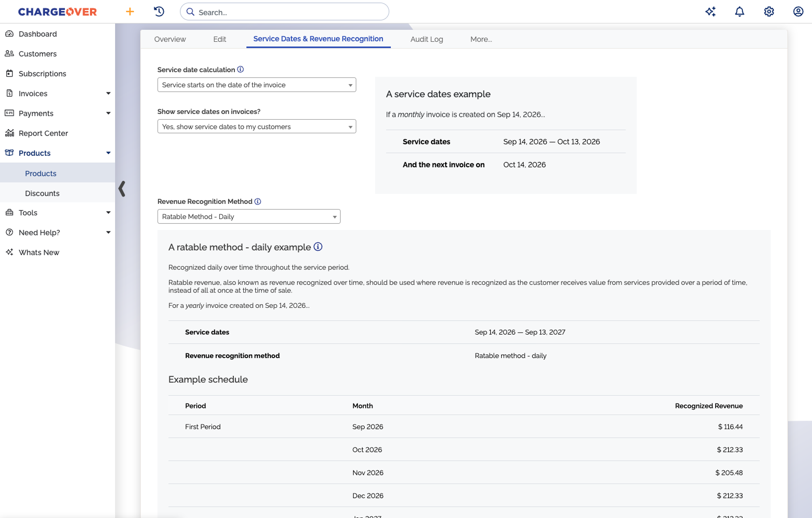
Task: Click the Whats New sparkle icon
Action: click(x=9, y=252)
